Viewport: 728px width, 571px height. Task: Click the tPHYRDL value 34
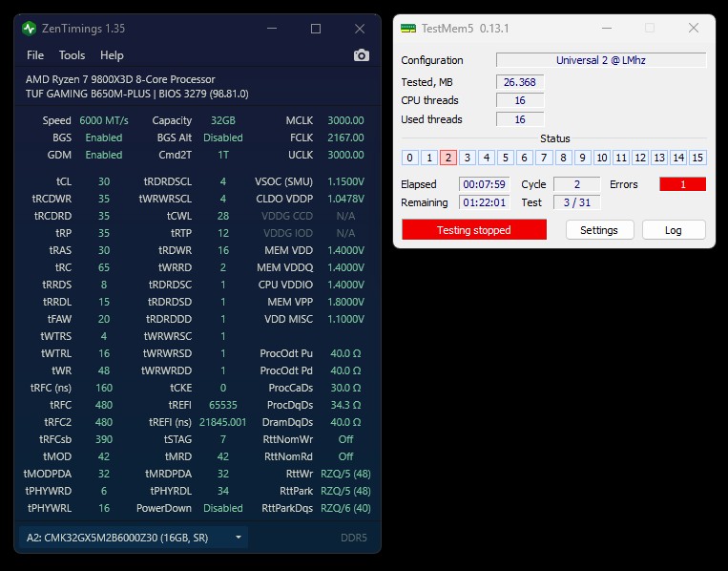[223, 491]
